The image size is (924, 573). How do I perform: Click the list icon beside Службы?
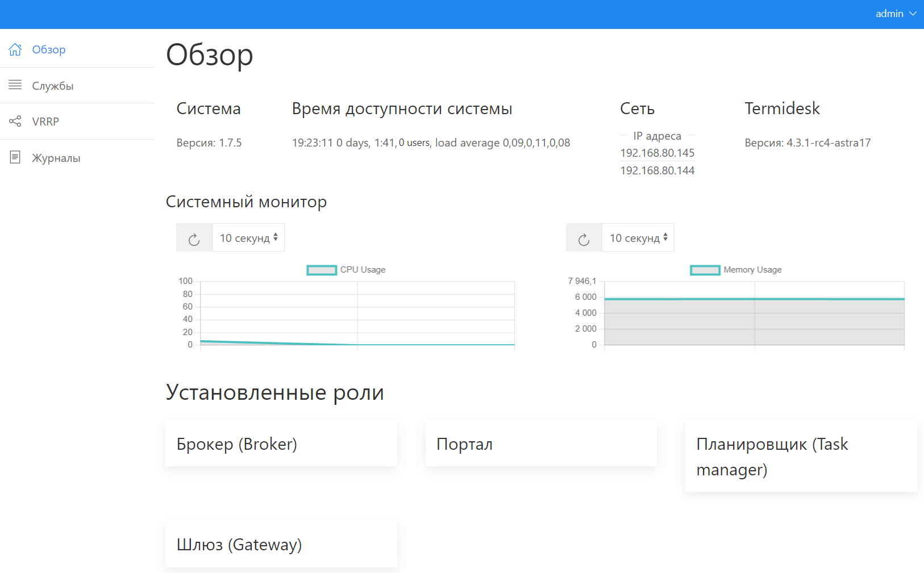15,85
